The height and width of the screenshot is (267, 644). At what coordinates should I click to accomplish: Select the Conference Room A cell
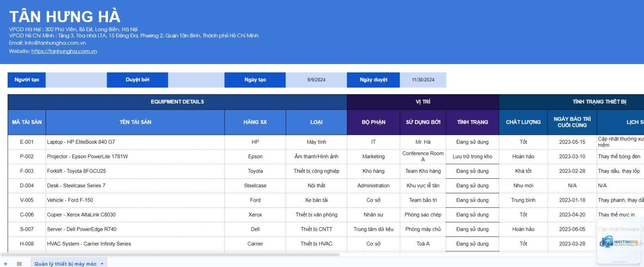click(x=423, y=157)
